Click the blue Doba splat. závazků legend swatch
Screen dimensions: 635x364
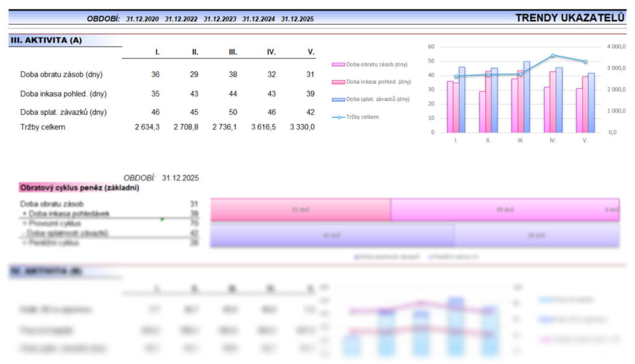(x=339, y=99)
